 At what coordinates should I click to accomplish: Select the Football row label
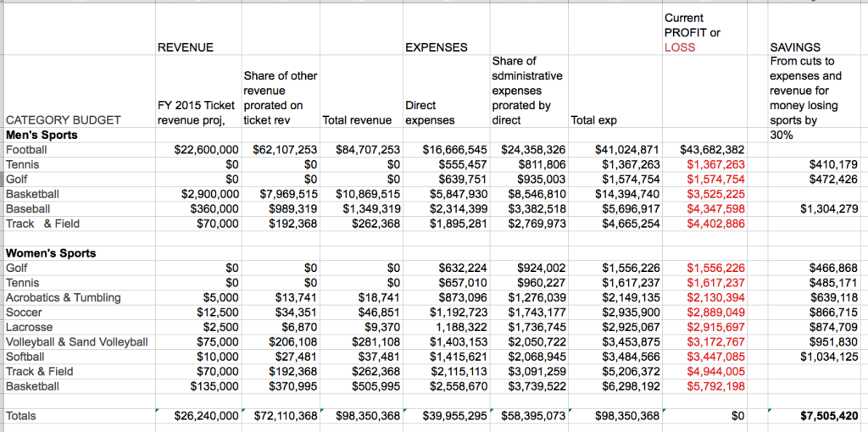click(26, 149)
